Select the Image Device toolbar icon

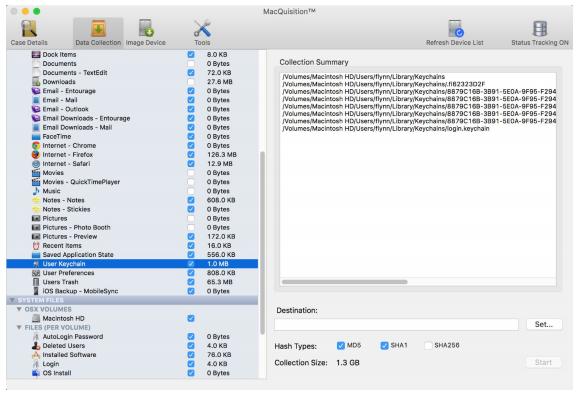146,29
